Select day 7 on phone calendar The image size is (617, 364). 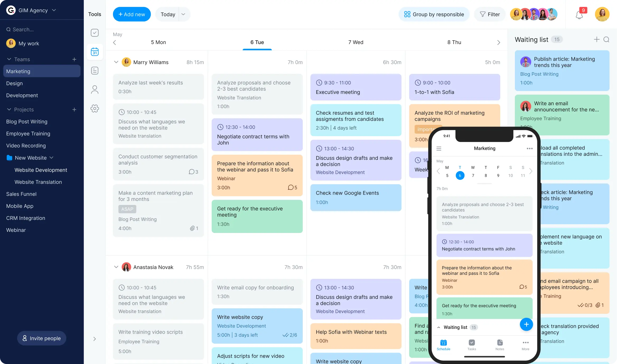[473, 176]
